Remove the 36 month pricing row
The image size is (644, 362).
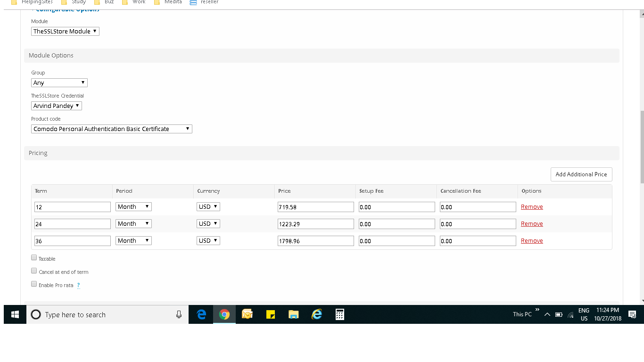pos(532,241)
